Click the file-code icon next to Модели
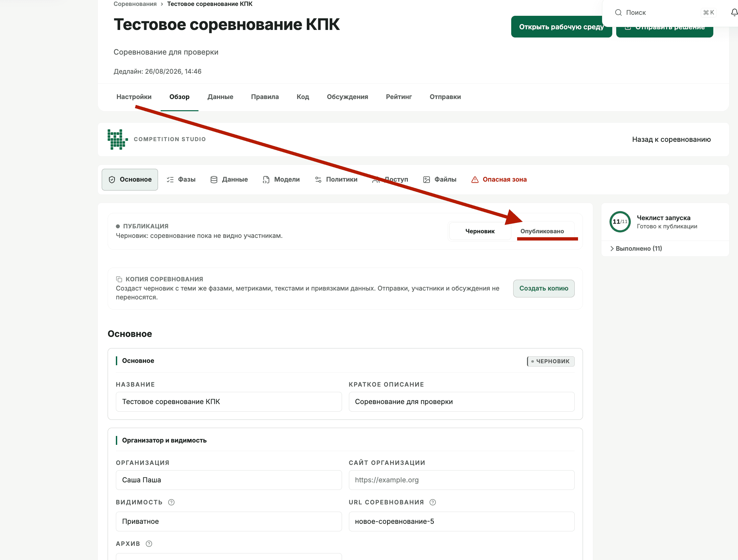Image resolution: width=738 pixels, height=560 pixels. (266, 180)
